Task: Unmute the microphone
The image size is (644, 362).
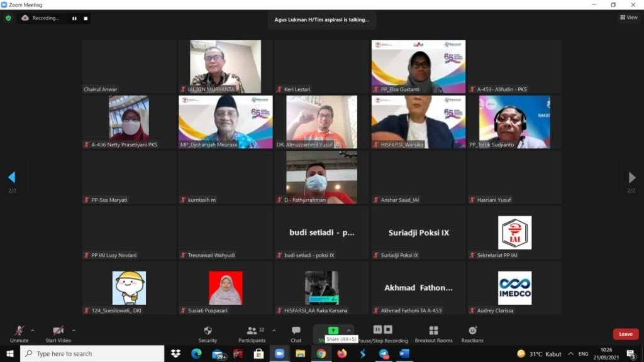Action: coord(19,334)
